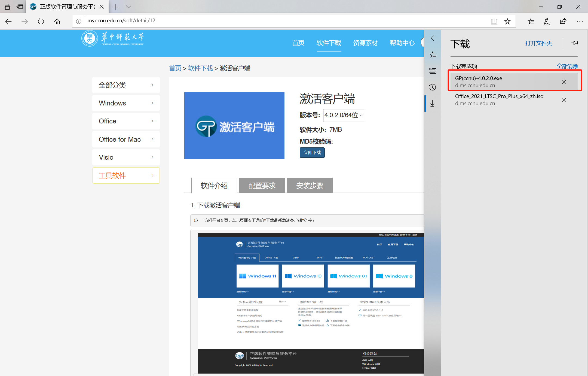Click the Share page icon
Image resolution: width=588 pixels, height=376 pixels.
pos(563,21)
